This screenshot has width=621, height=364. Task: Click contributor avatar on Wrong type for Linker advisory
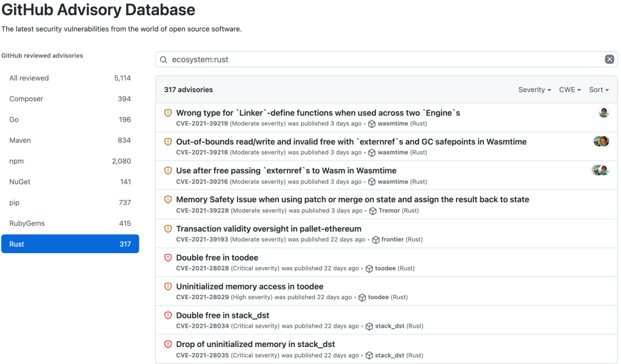603,113
